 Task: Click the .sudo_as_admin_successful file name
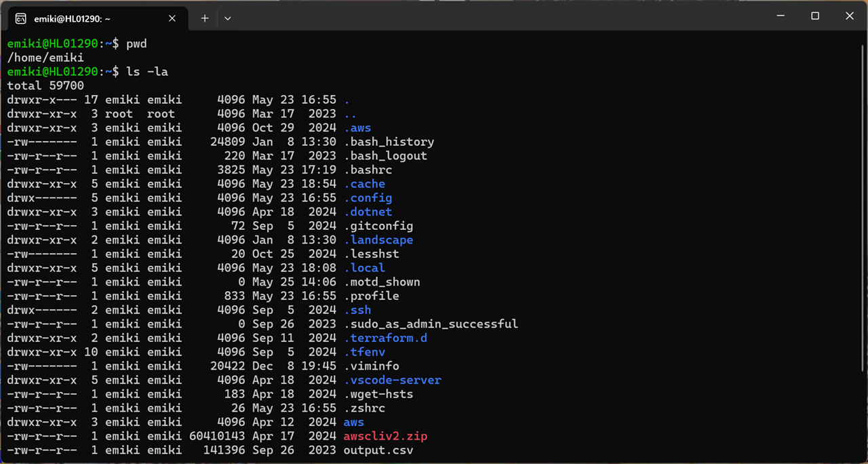[431, 324]
